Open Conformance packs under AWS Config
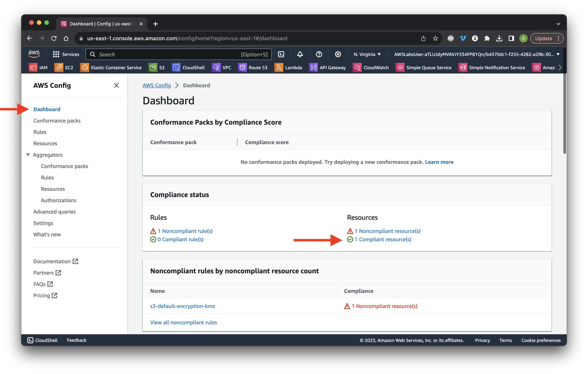This screenshot has height=374, width=588. click(57, 121)
